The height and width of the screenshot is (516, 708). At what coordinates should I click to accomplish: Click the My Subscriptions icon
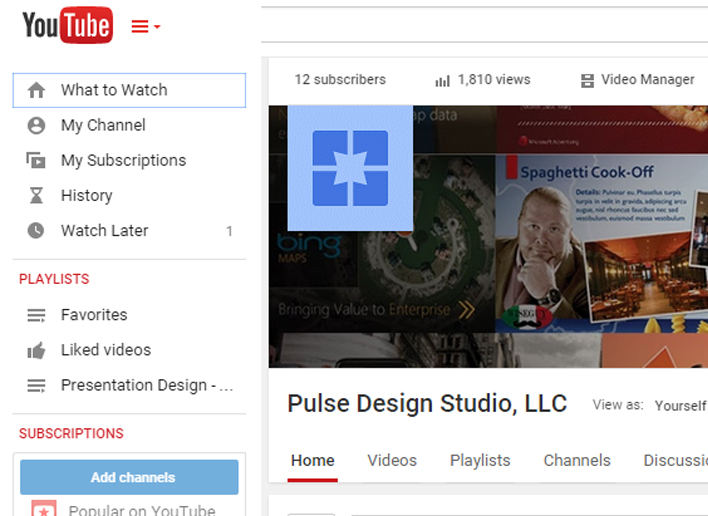coord(36,160)
